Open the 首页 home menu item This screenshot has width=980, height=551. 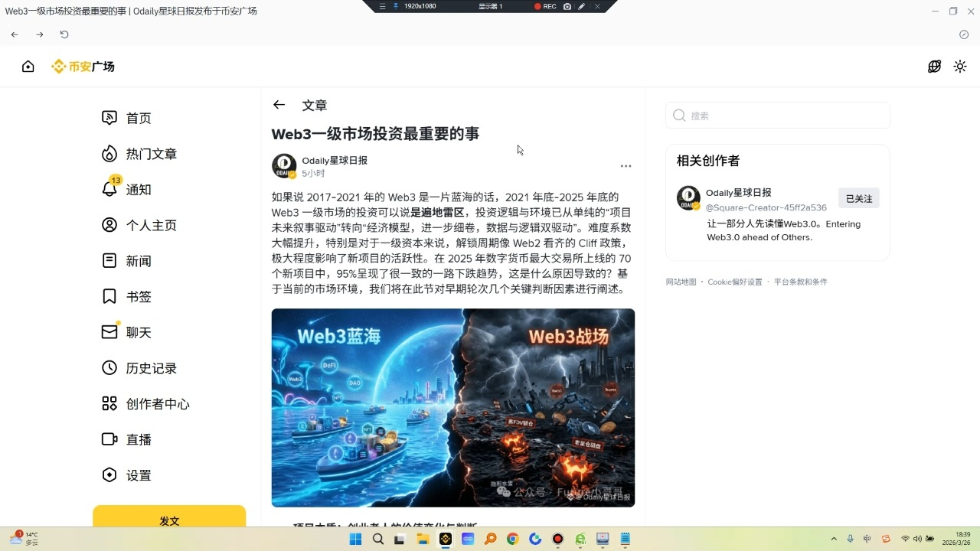[139, 117]
